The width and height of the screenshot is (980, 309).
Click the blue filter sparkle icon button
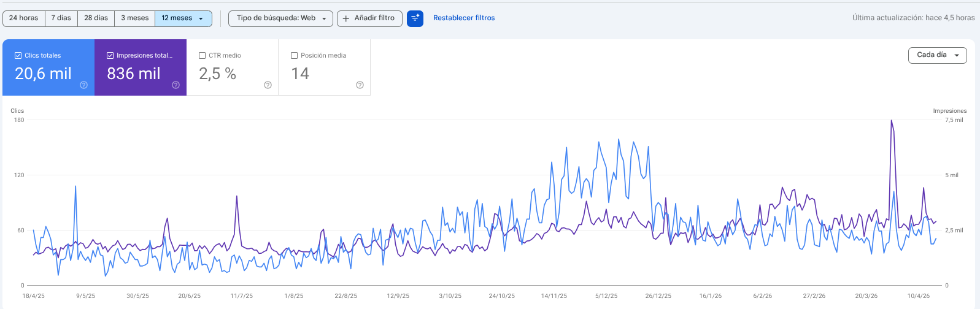click(415, 18)
